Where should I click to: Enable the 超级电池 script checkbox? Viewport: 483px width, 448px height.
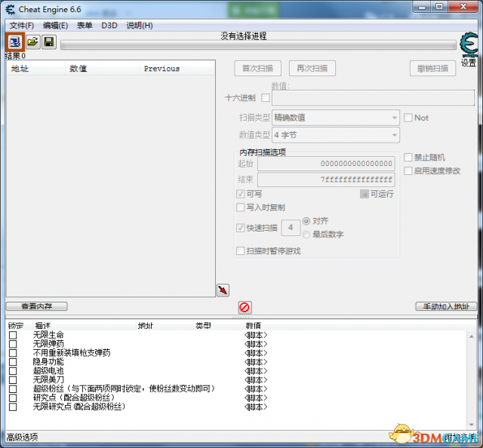13,371
